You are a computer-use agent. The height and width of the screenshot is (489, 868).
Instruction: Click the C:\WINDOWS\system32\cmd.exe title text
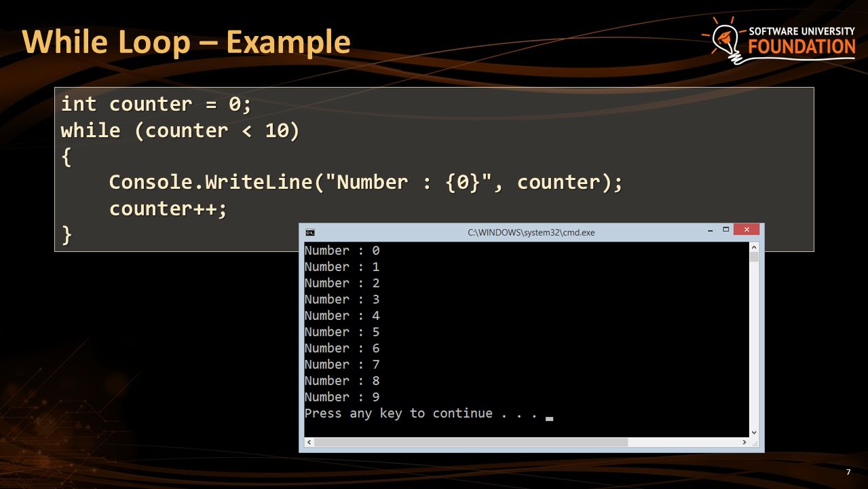tap(531, 232)
